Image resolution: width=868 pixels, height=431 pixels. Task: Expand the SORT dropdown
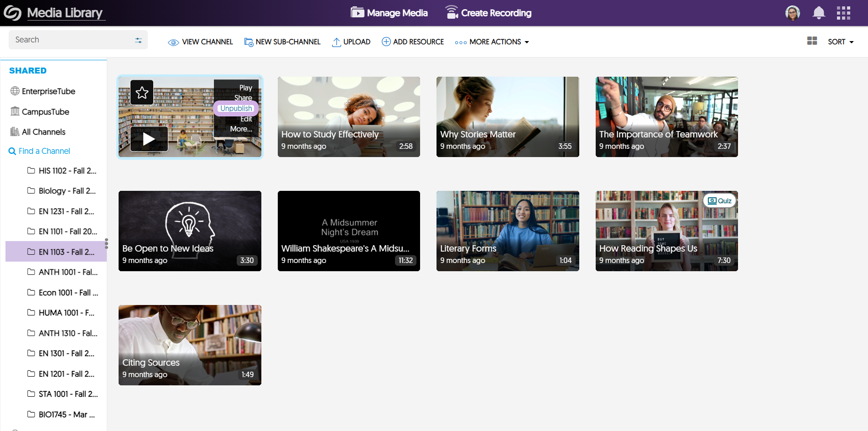coord(841,42)
